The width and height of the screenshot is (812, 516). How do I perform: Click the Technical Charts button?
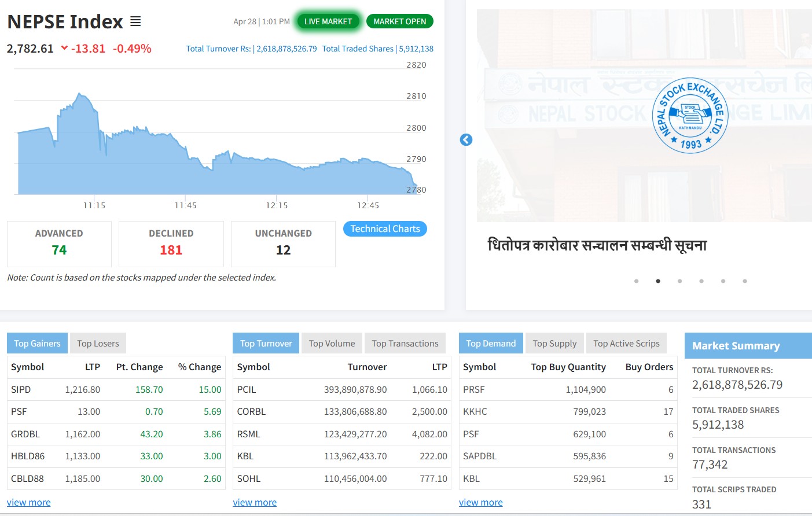pos(385,229)
